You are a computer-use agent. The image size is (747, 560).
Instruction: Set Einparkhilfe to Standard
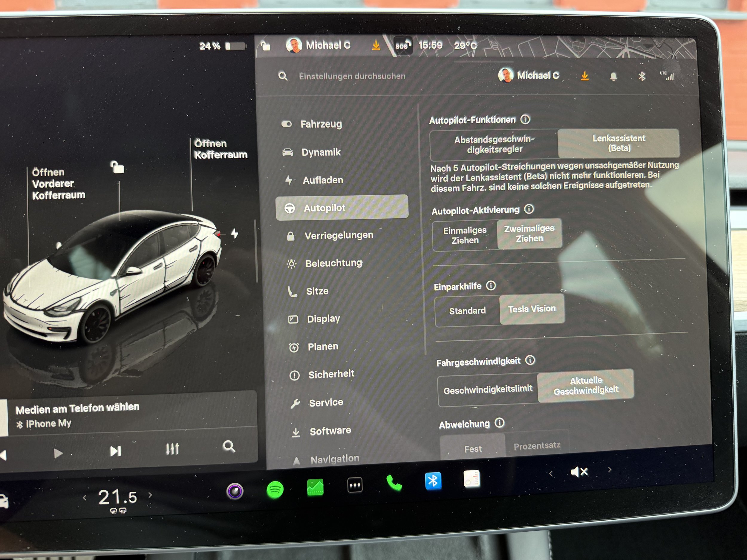point(467,311)
